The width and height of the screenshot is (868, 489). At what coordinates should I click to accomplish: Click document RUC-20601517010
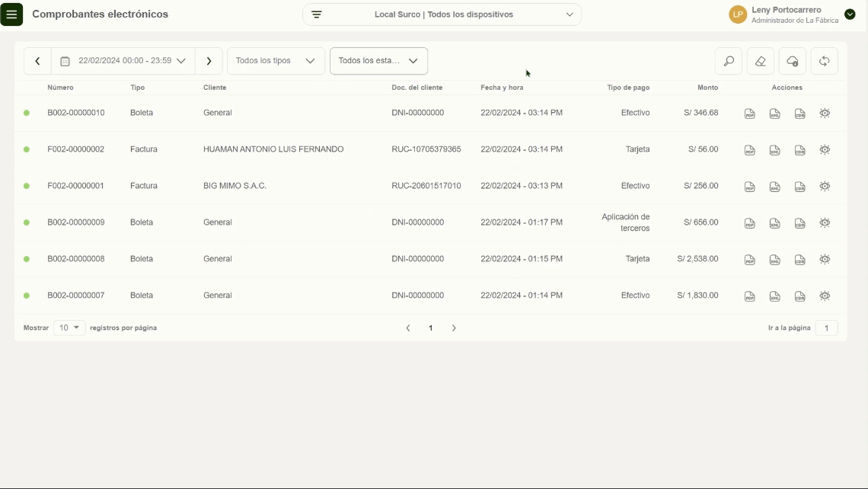426,186
